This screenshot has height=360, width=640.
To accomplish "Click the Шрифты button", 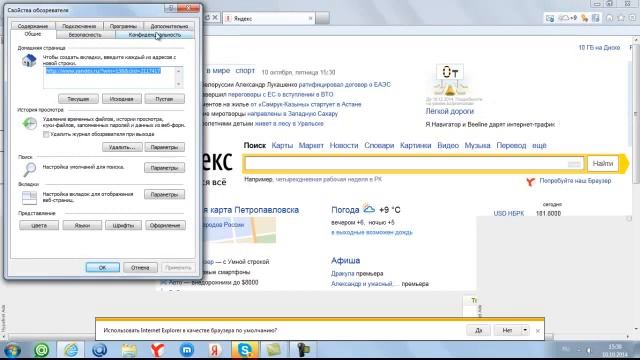I will coord(123,225).
